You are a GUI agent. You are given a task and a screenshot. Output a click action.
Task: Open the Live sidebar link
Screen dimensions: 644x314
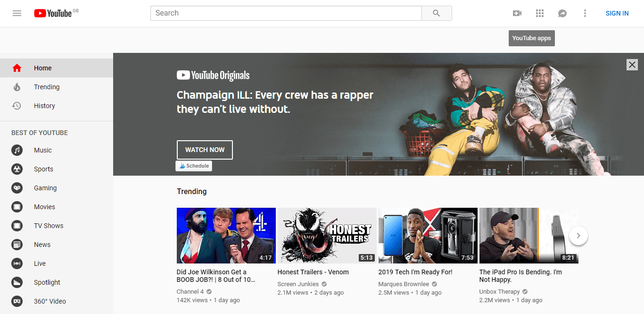[x=57, y=263]
